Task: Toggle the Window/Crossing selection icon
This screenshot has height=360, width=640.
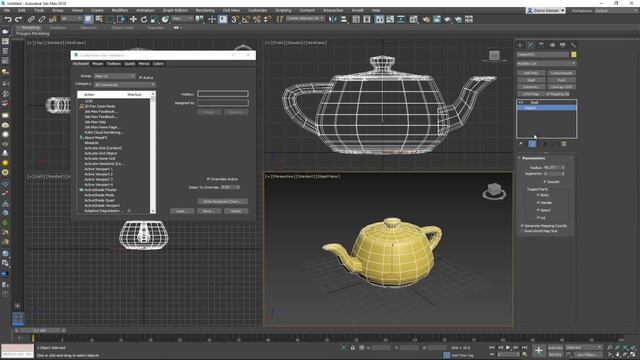Action: point(121,19)
